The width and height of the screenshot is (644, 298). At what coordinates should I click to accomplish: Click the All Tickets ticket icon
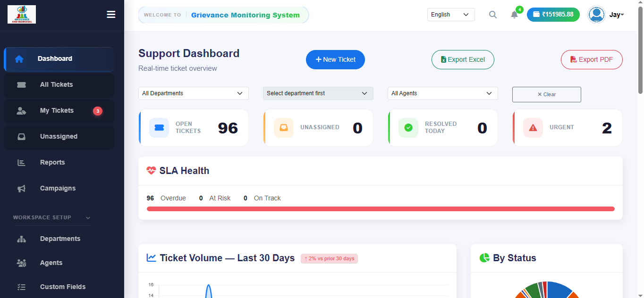click(x=21, y=85)
